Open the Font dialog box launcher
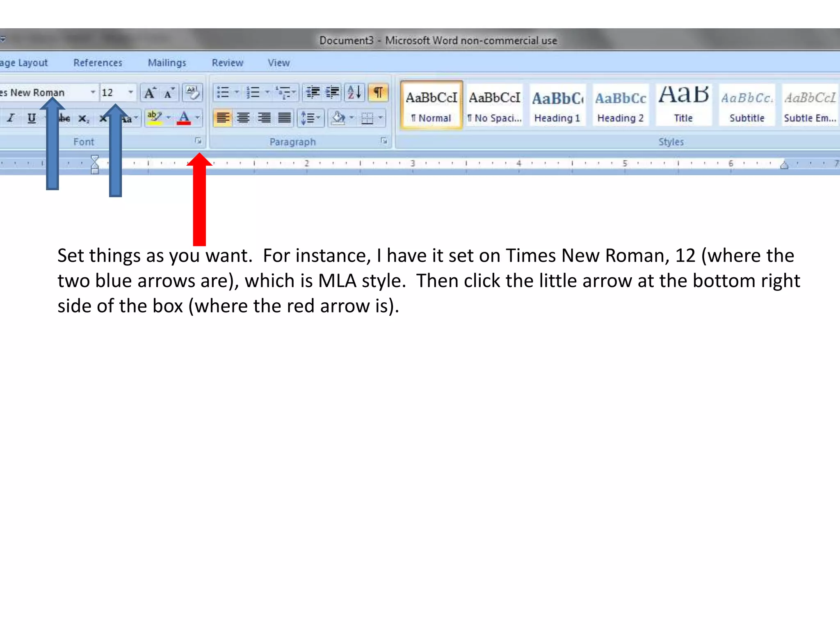Image resolution: width=840 pixels, height=630 pixels. 199,141
